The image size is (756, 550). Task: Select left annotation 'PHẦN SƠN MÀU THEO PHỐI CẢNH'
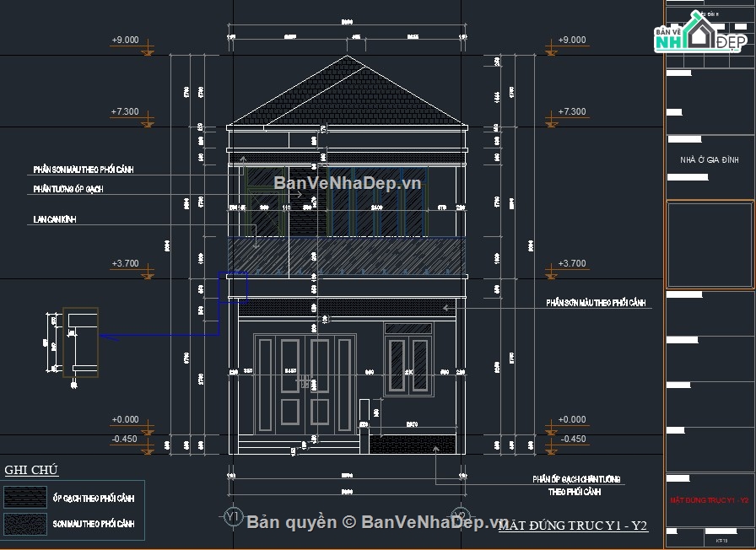(84, 170)
